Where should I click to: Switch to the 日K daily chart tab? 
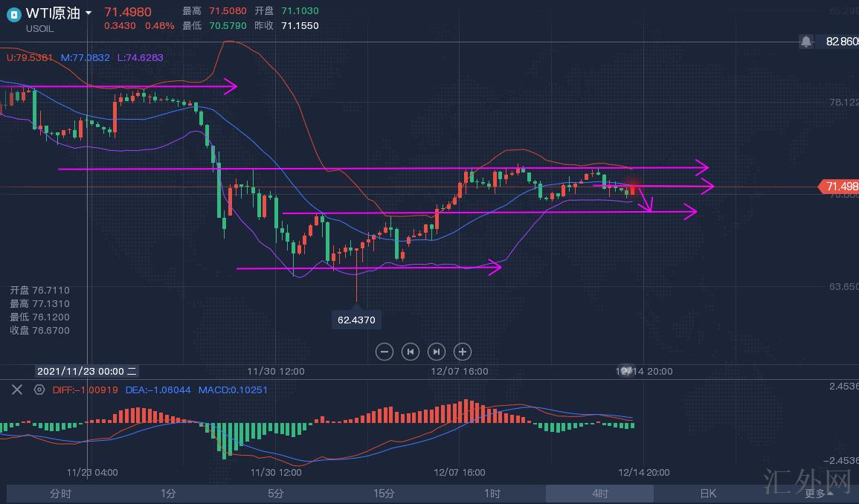[707, 494]
